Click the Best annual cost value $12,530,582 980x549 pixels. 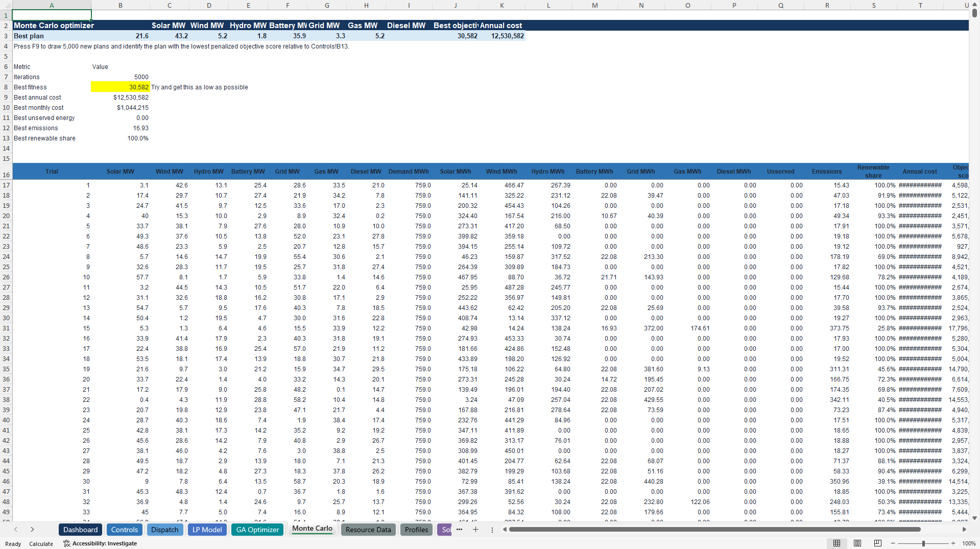[121, 98]
